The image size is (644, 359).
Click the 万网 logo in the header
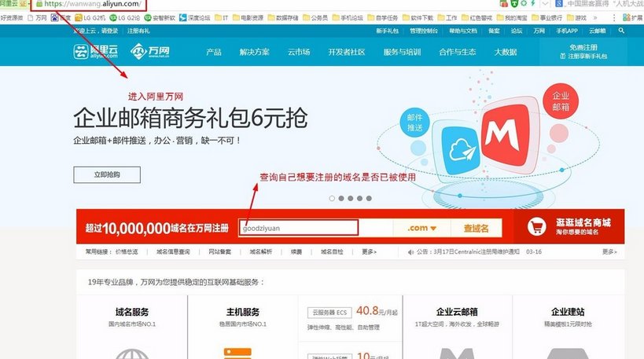150,51
